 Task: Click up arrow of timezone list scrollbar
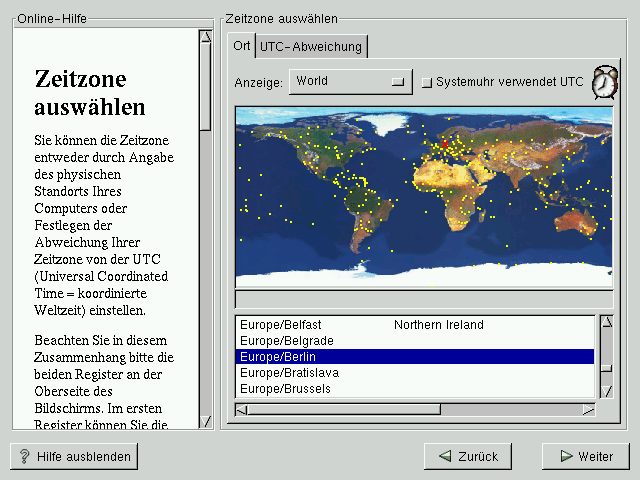pyautogui.click(x=605, y=322)
